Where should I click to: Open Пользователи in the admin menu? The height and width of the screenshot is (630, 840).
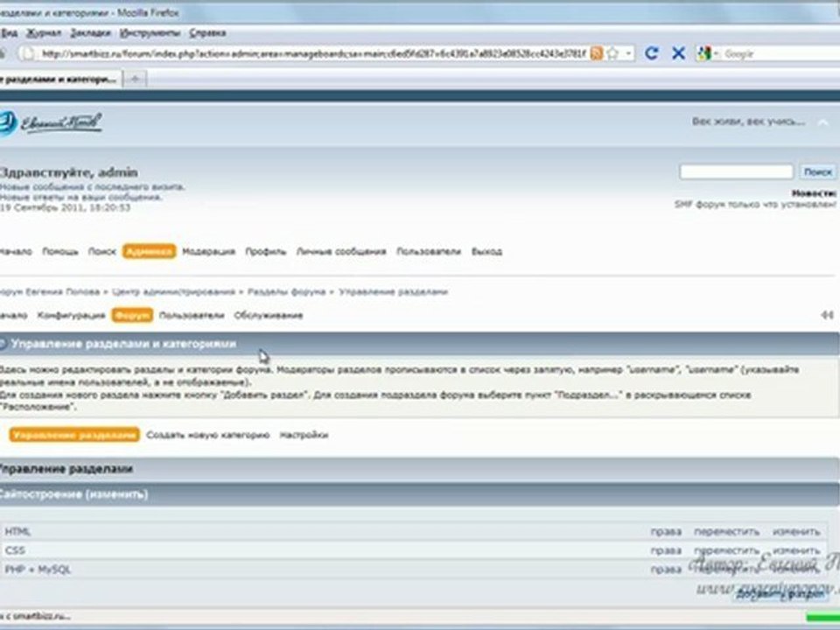pos(192,315)
